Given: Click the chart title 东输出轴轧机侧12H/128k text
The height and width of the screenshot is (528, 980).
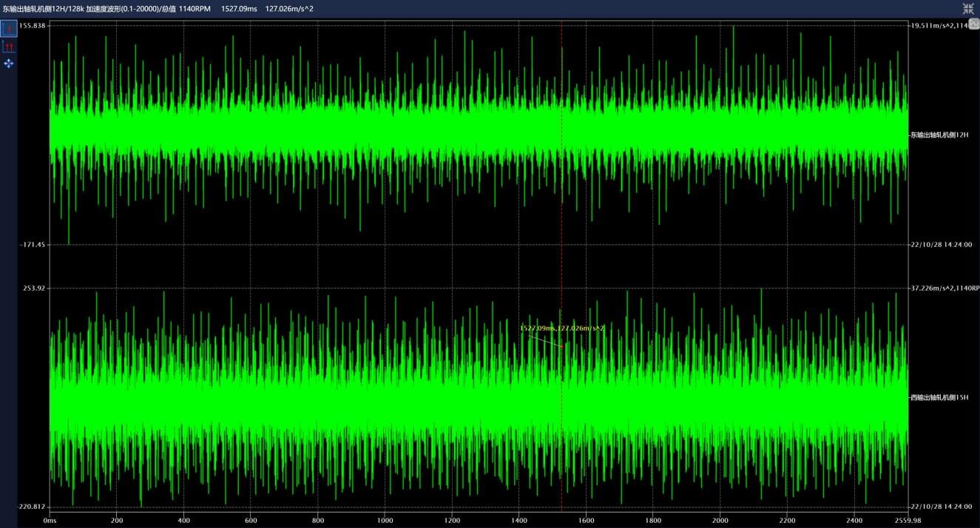Looking at the screenshot, I should pyautogui.click(x=43, y=9).
